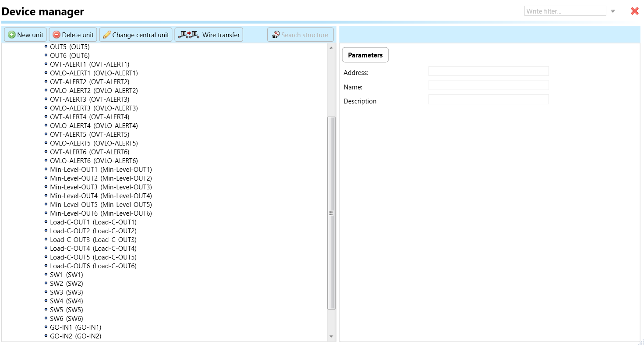Open the filter dropdown arrow
This screenshot has height=345, width=644.
point(613,11)
